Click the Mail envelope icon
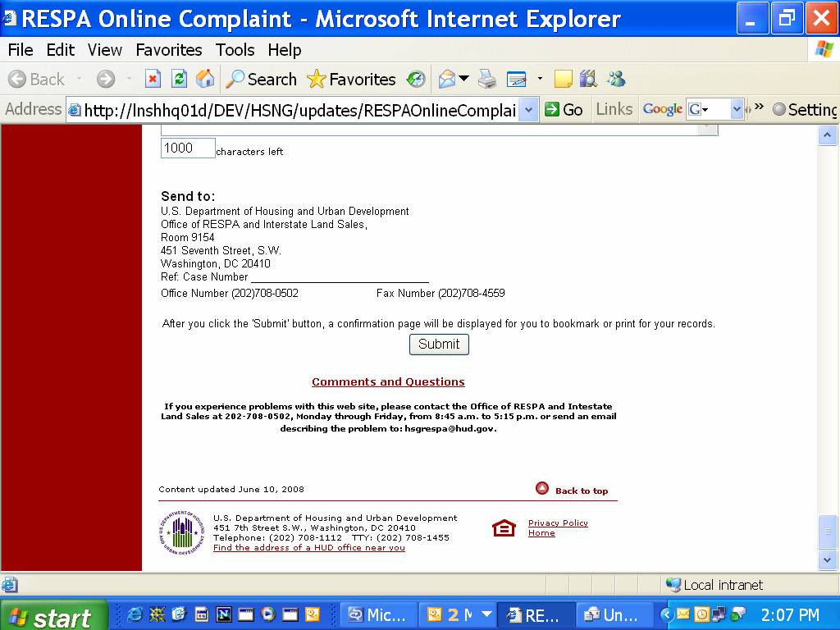 pos(447,80)
